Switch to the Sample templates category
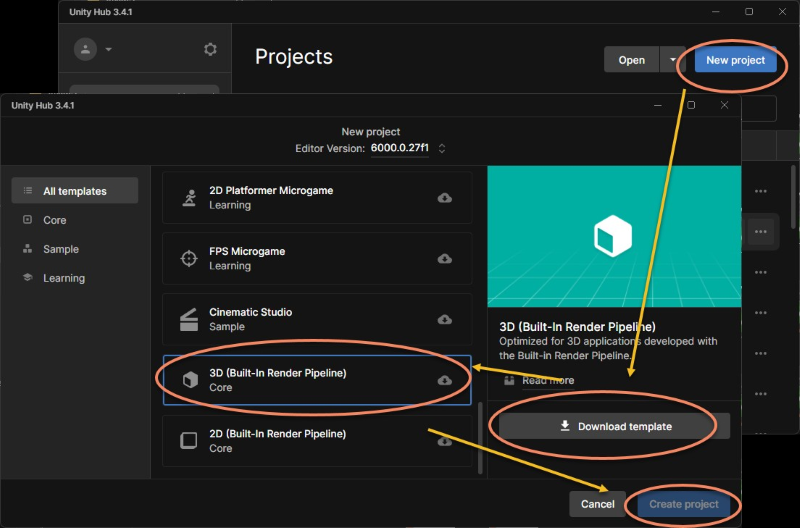This screenshot has height=528, width=800. point(60,249)
